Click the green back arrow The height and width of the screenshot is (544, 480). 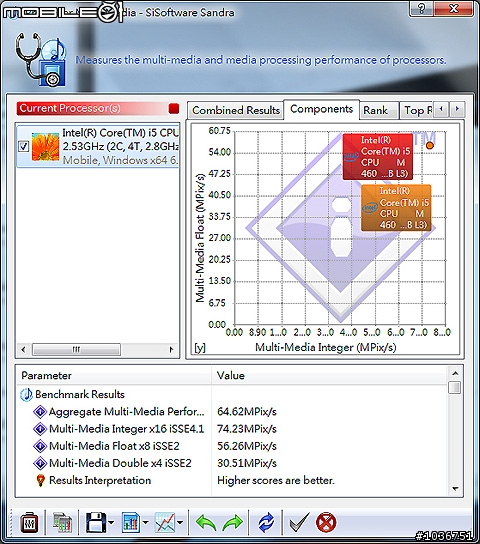pyautogui.click(x=206, y=522)
